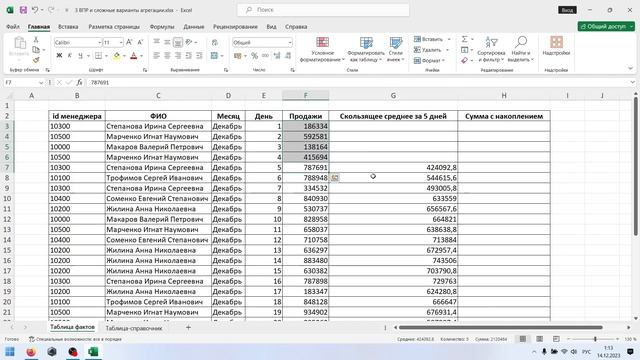
Task: Switch to the Вид tab
Action: click(x=271, y=27)
